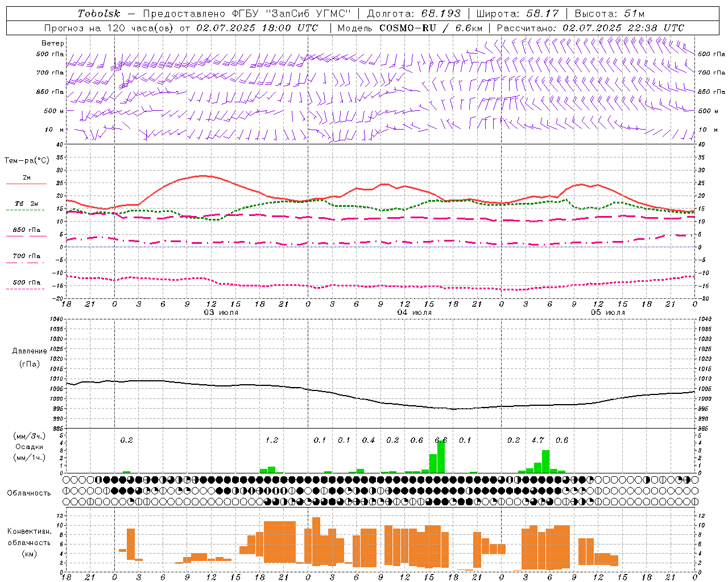Click the 1.2 precipitation total value
The width and height of the screenshot is (728, 582).
pos(272,440)
